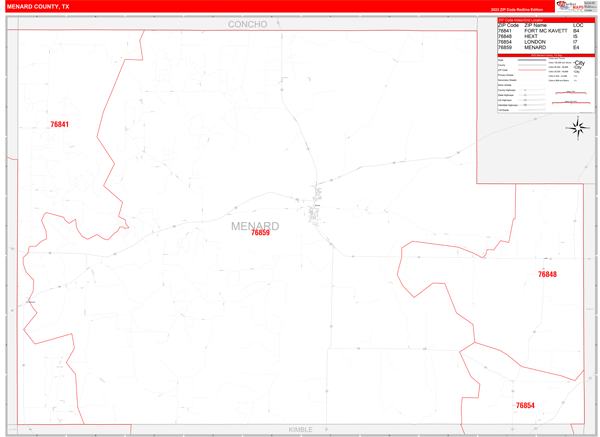
Task: Click the CONCHO neighboring county label
Action: (x=247, y=23)
